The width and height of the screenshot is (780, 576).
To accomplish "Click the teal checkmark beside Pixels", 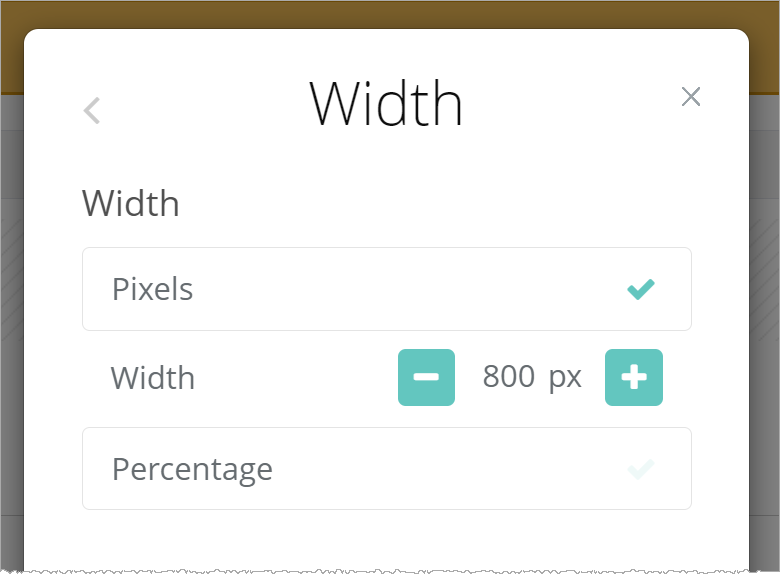I will coord(640,289).
